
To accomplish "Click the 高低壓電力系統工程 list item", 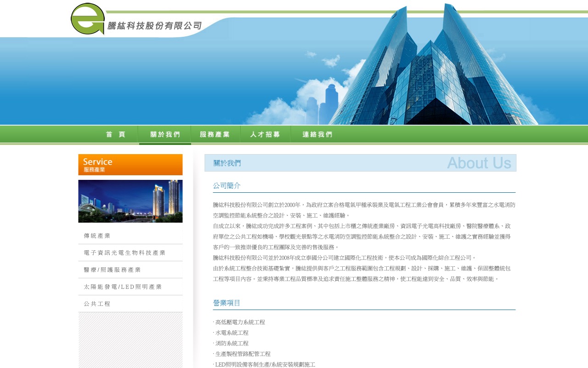I will [239, 322].
